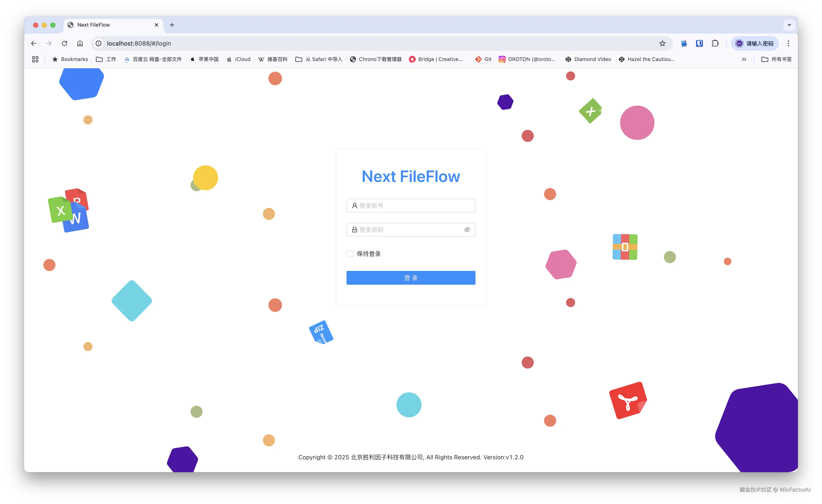Open site information in the address bar
Screen dimensions: 822x504
point(98,43)
